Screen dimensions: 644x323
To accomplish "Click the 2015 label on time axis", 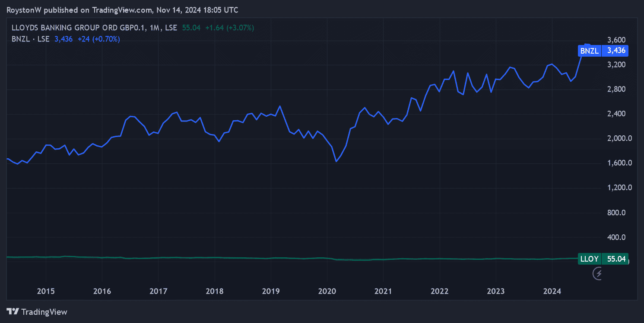I will click(x=46, y=291).
